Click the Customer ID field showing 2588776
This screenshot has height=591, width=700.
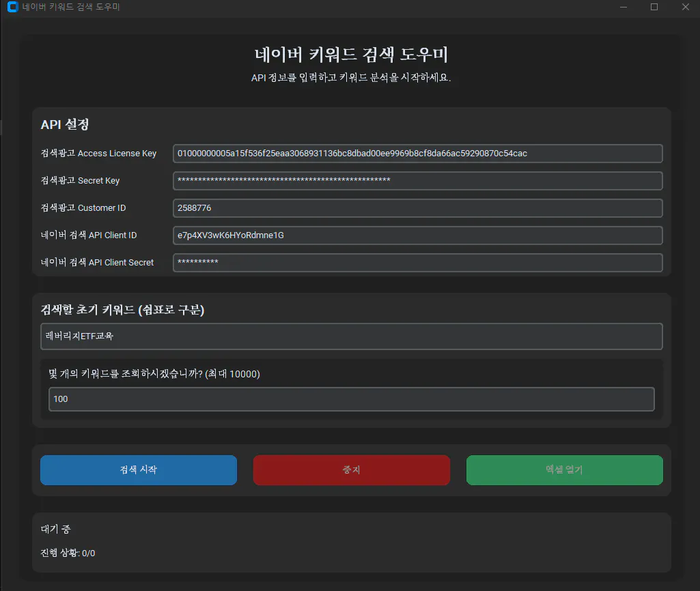(417, 208)
